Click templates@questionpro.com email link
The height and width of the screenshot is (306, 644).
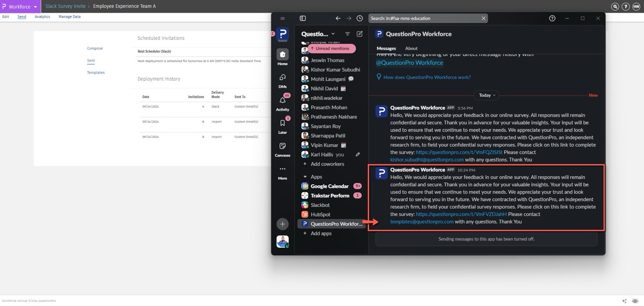pyautogui.click(x=422, y=221)
